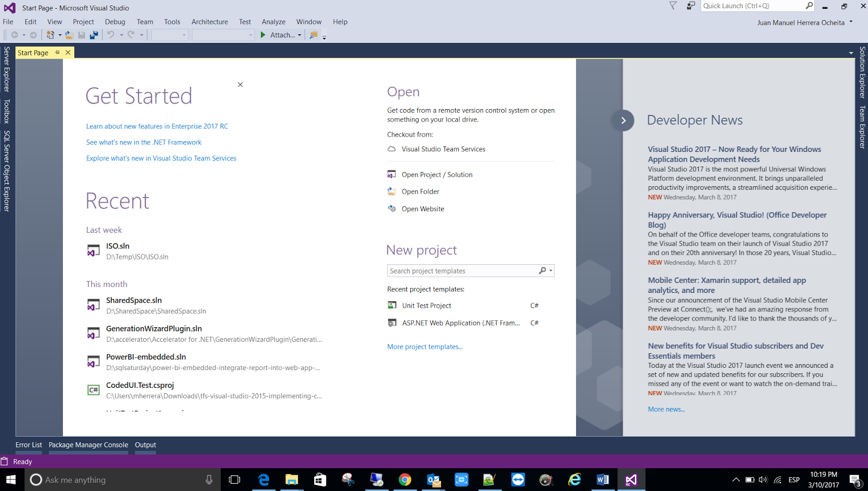Click inside the Search project templates field
This screenshot has width=868, height=491.
(x=461, y=270)
